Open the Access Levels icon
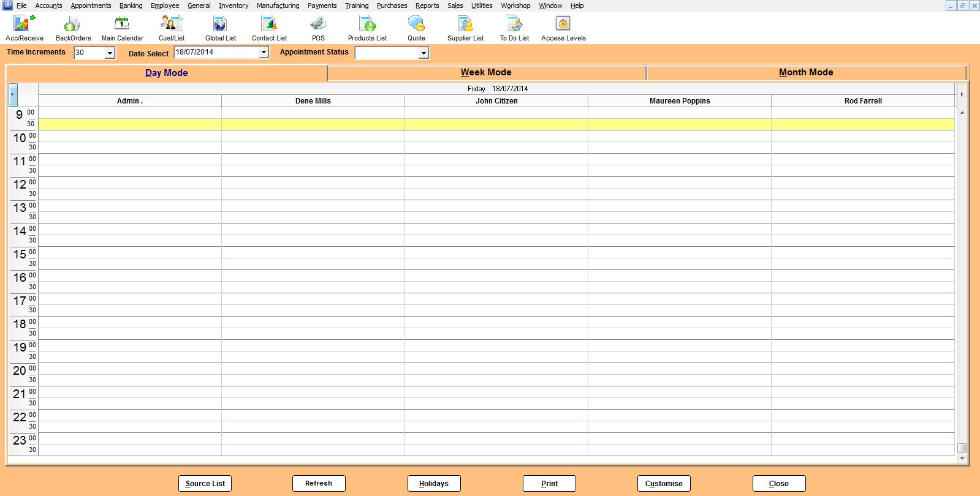Viewport: 980px width, 496px height. pos(563,28)
